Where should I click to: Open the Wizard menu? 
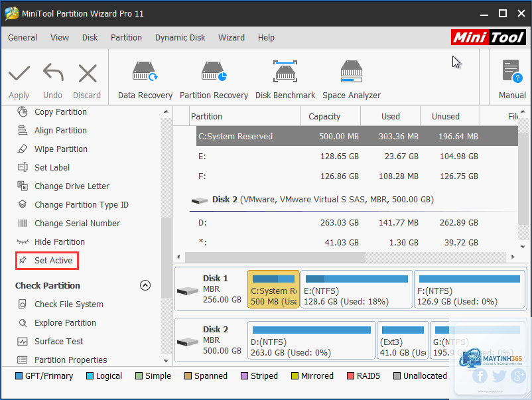232,38
